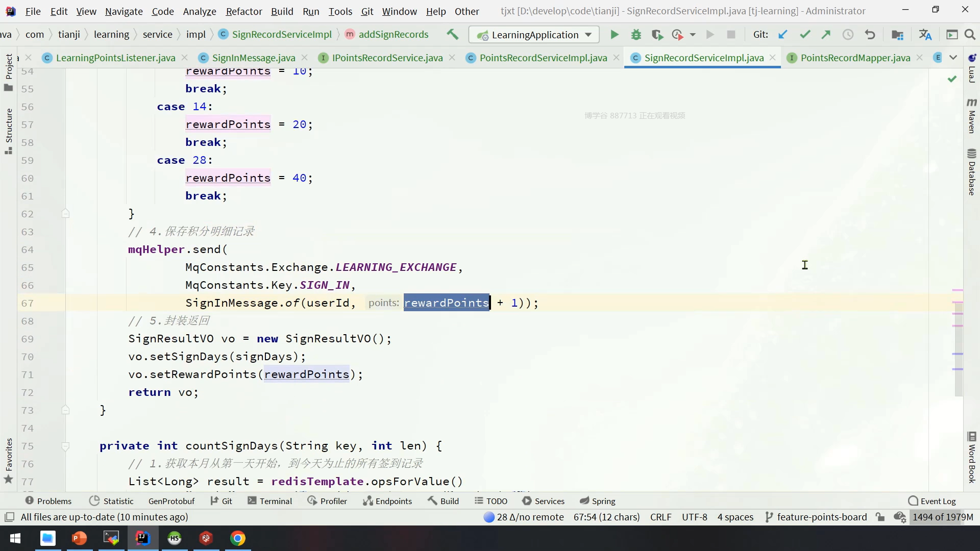The image size is (980, 551).
Task: Click Chrome icon in taskbar
Action: tap(238, 538)
